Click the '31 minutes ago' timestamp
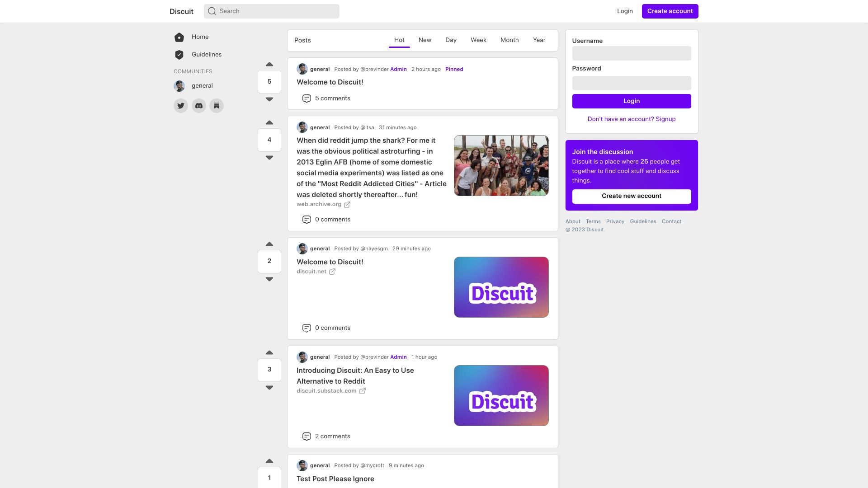Screen dimensions: 868x488 397,127
